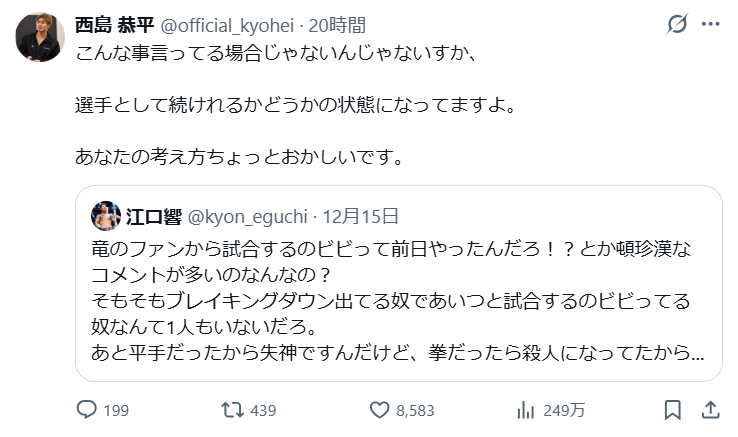The height and width of the screenshot is (437, 738).
Task: Click the 249万 views count
Action: 562,410
